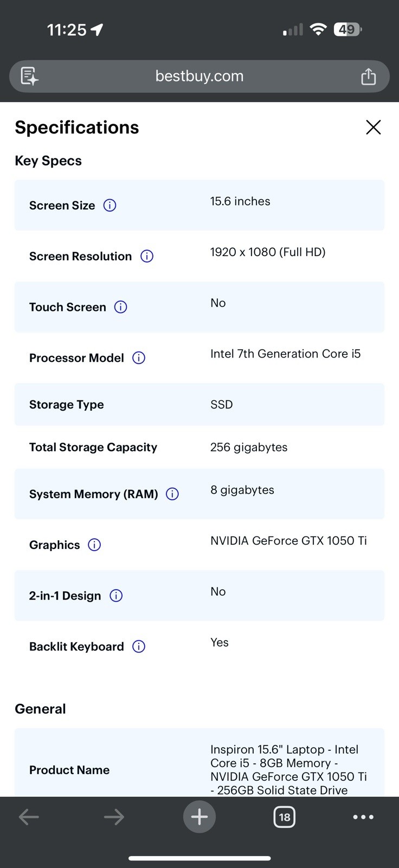This screenshot has height=868, width=399.
Task: Open Processor Model info tooltip icon
Action: click(139, 358)
